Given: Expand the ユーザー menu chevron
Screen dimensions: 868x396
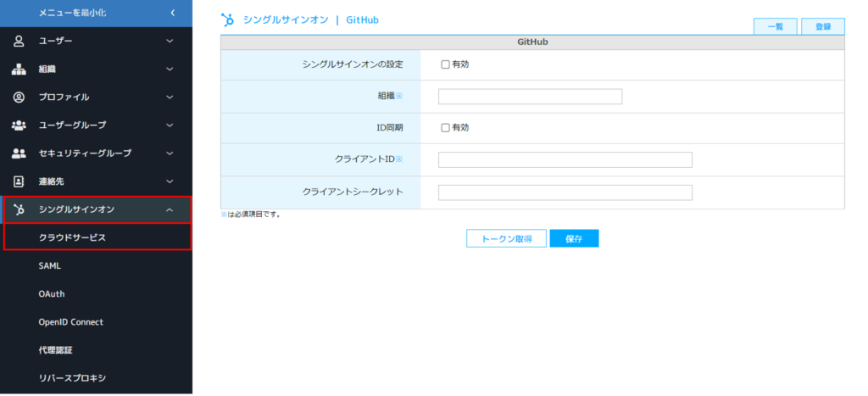Looking at the screenshot, I should coord(170,41).
